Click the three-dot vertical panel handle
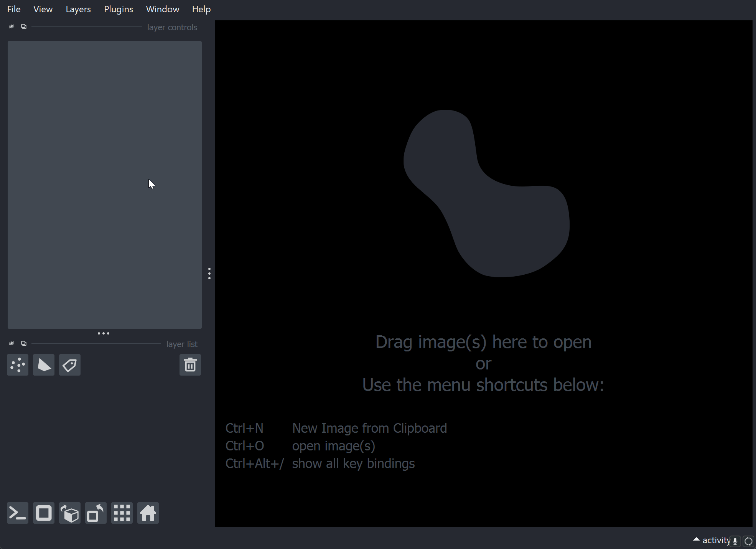The image size is (756, 549). (209, 273)
